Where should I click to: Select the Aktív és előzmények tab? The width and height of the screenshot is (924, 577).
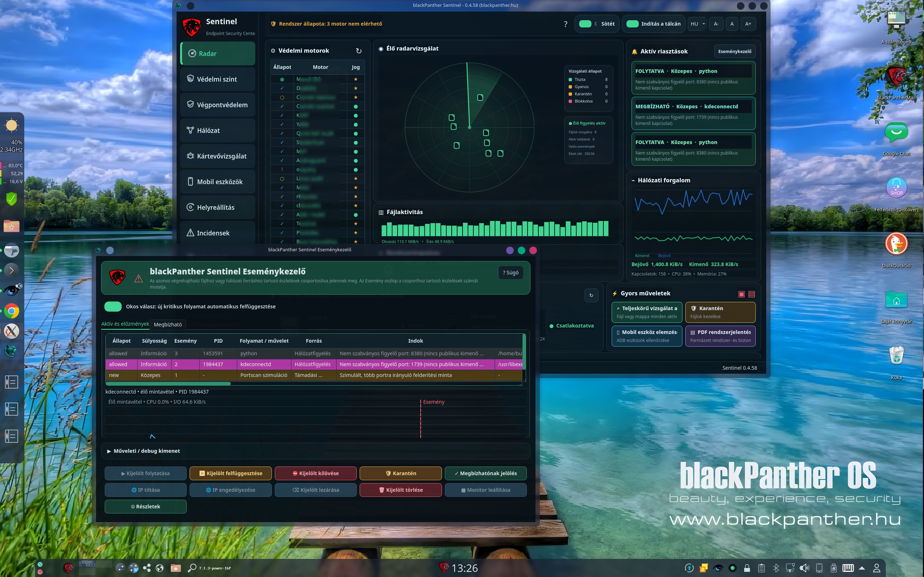point(125,324)
